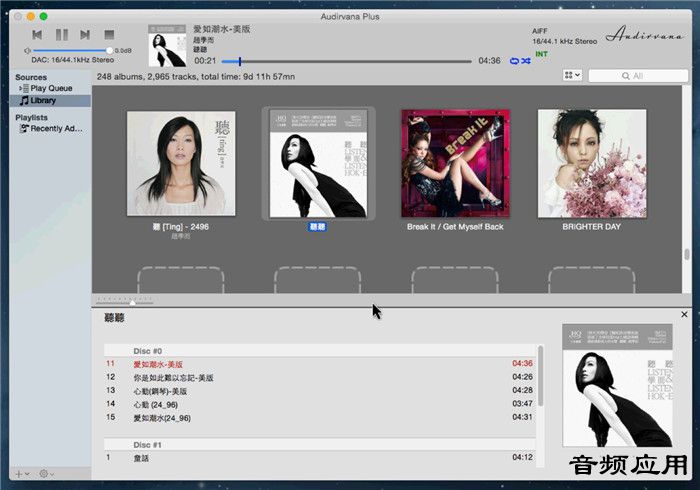The image size is (700, 490).
Task: Click the speaker volume icon
Action: pos(27,50)
